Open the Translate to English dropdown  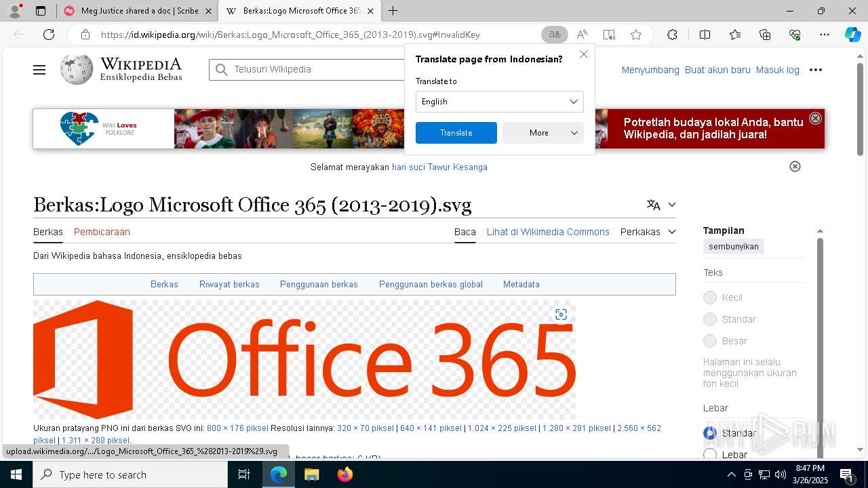(x=500, y=102)
